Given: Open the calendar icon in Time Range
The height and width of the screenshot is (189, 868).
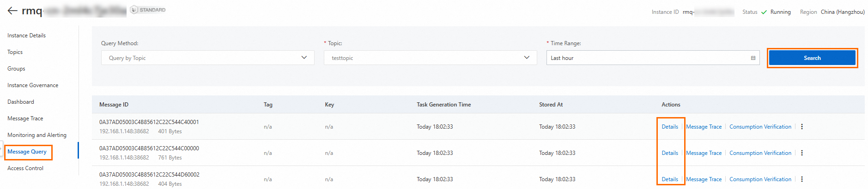Looking at the screenshot, I should pyautogui.click(x=753, y=58).
